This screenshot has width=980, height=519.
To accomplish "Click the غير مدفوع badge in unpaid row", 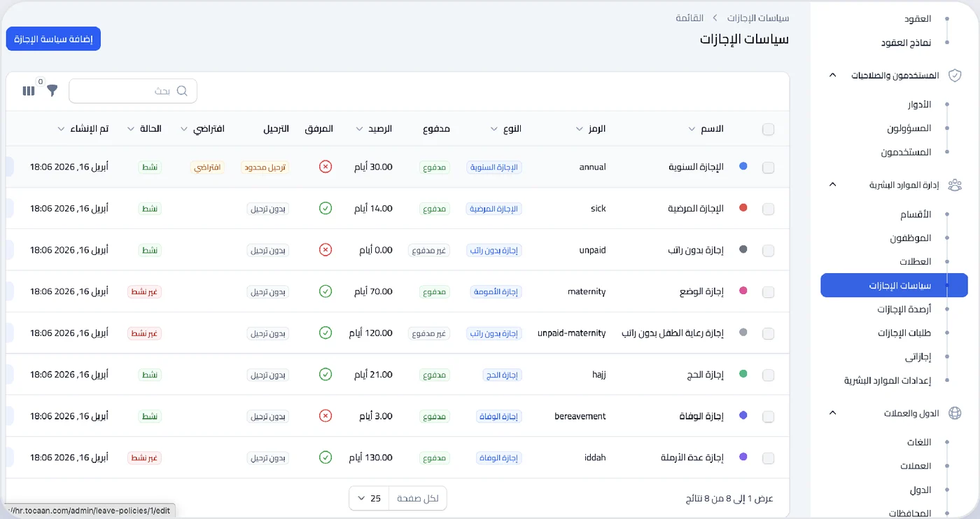I will 429,250.
